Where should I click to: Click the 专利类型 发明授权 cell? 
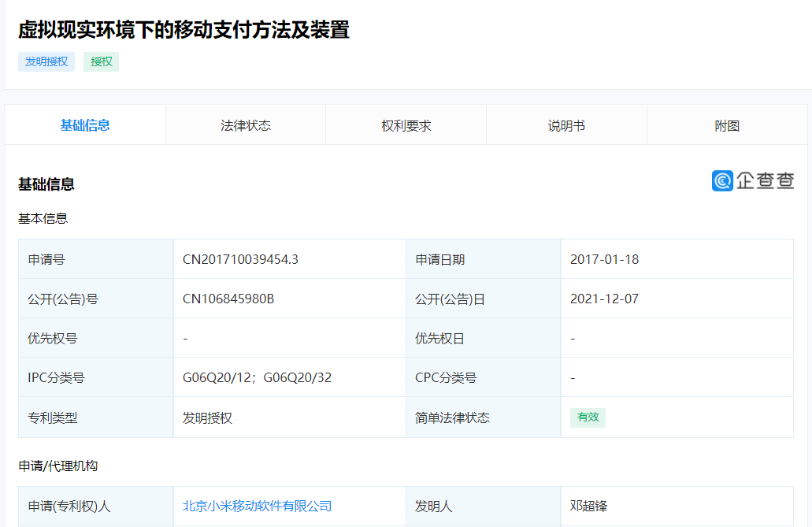[207, 417]
